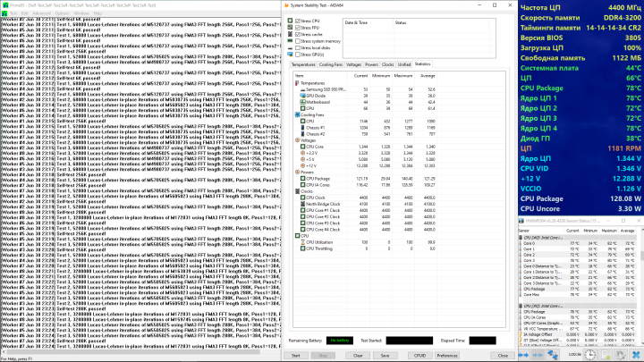Select the Motherboard temperature row
644x362 pixels.
coord(366,102)
